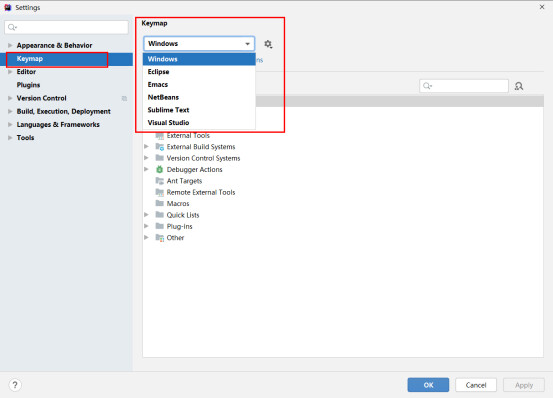Choose Windows in keymap list
This screenshot has width=553, height=398.
click(x=199, y=59)
